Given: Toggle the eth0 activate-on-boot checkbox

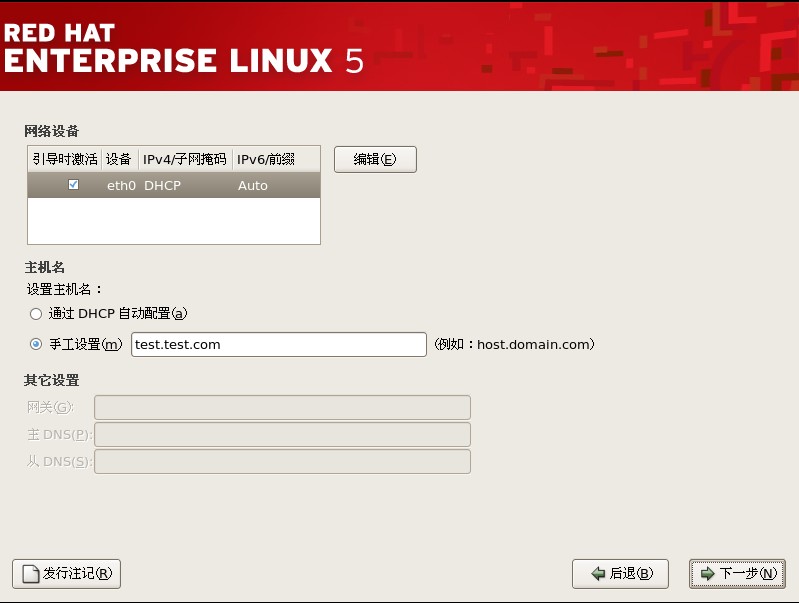Looking at the screenshot, I should tap(73, 185).
